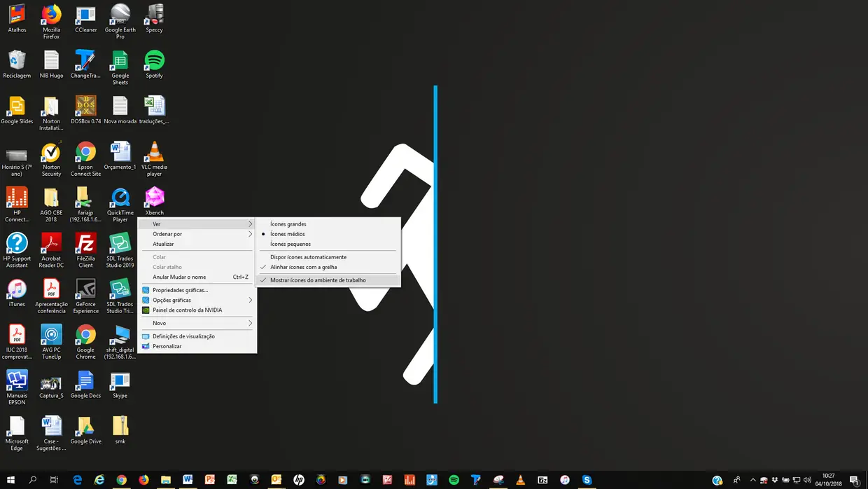Select the HP Support Assistant desktop icon
The height and width of the screenshot is (489, 868).
17,251
